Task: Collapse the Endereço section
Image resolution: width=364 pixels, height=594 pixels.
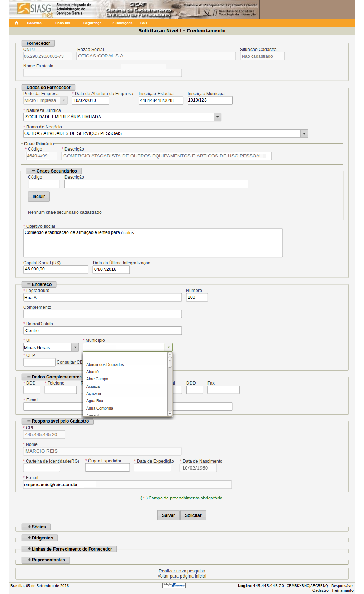Action: click(x=39, y=284)
